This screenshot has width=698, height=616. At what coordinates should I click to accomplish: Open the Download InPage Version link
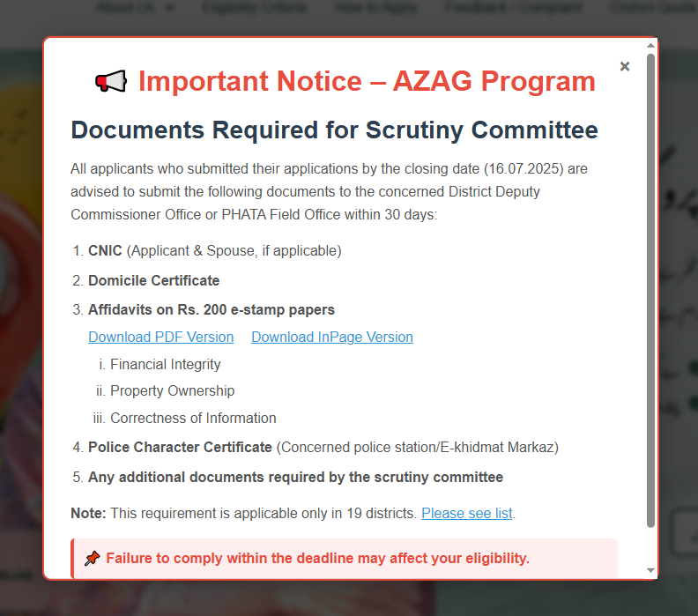[x=332, y=337]
